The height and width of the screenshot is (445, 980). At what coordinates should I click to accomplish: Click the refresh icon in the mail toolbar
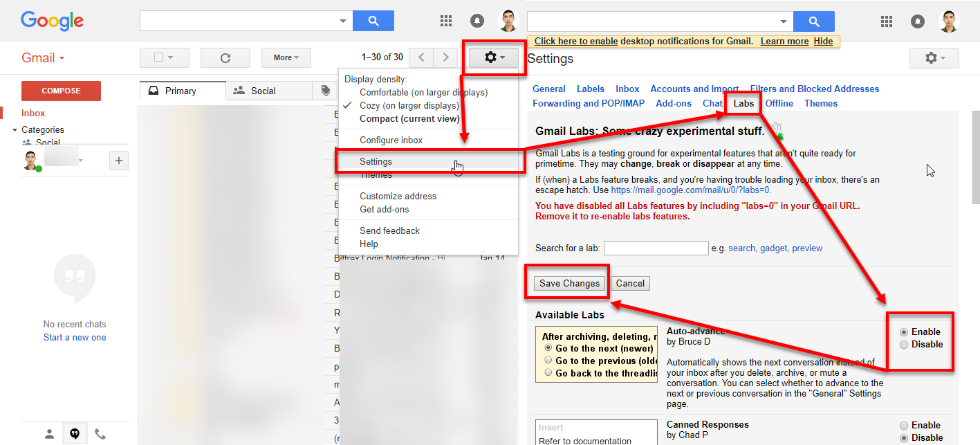[225, 57]
